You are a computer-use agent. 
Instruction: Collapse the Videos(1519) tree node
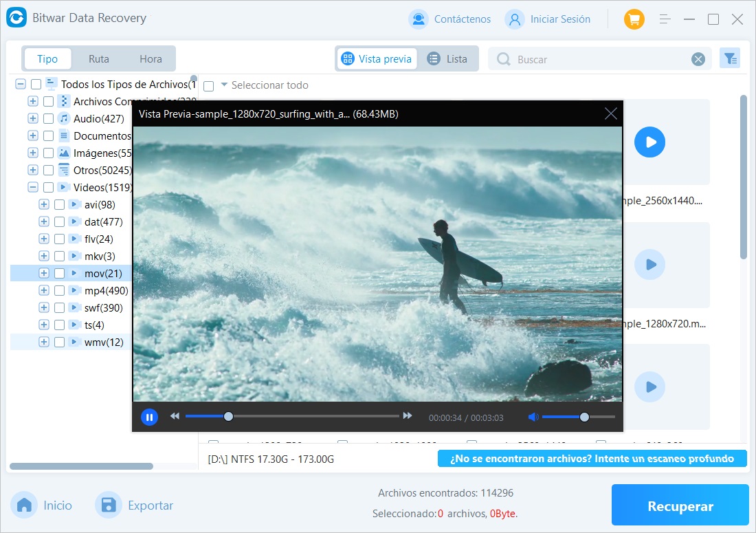[32, 187]
